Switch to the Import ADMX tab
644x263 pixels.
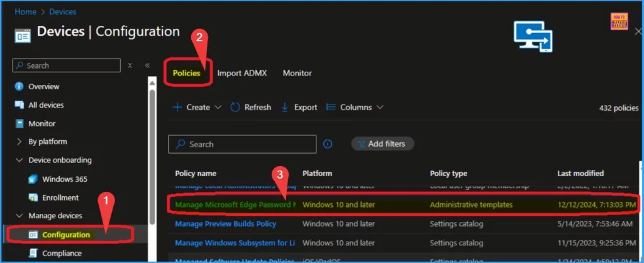(x=242, y=73)
